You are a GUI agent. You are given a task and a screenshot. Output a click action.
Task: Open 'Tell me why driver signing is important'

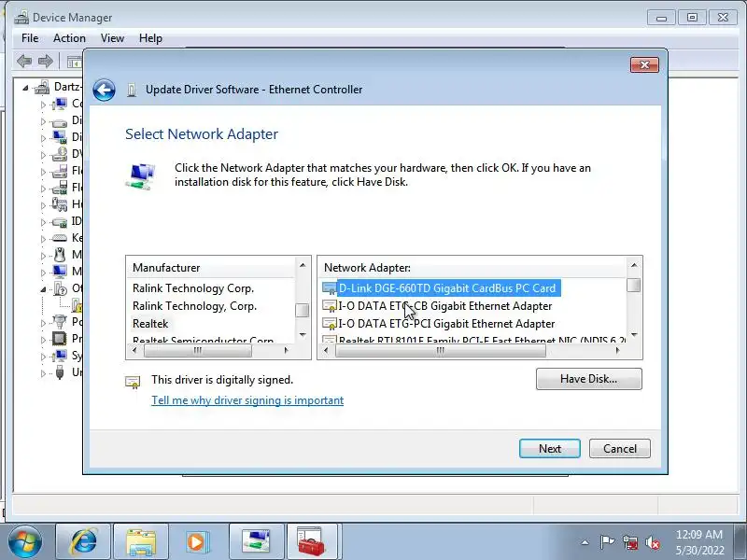click(247, 400)
